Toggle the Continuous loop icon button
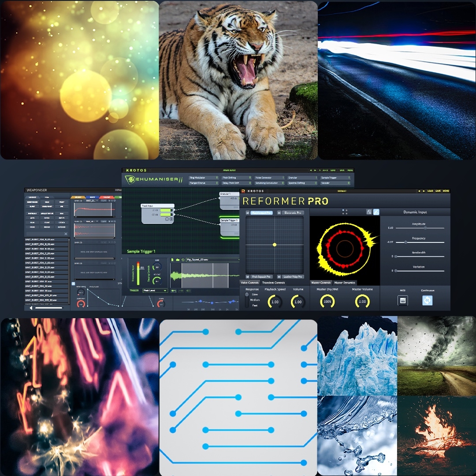 coord(427,301)
